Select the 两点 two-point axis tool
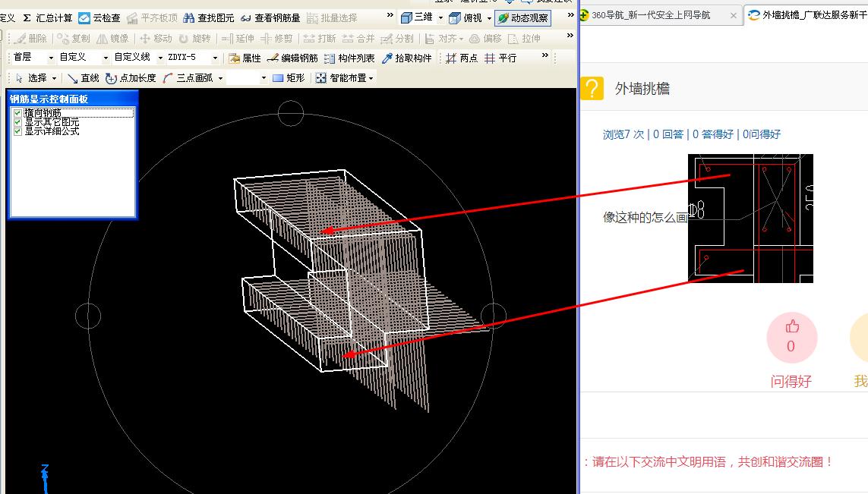The height and width of the screenshot is (494, 868). tap(462, 58)
